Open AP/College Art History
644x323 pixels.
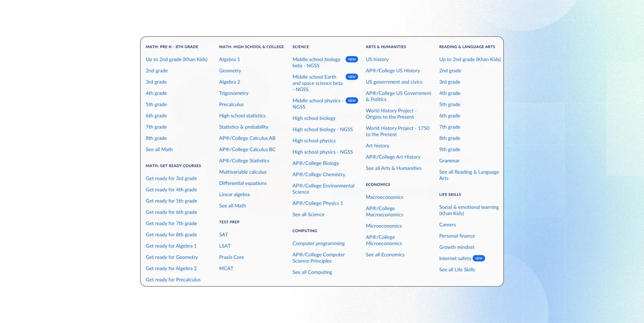point(393,157)
